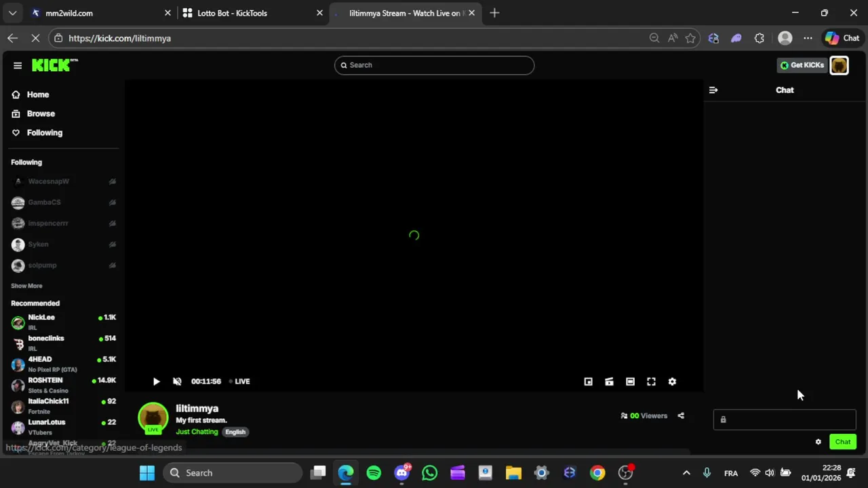The image size is (868, 488).
Task: Open recommended channel ROSHTEIN
Action: point(64,385)
